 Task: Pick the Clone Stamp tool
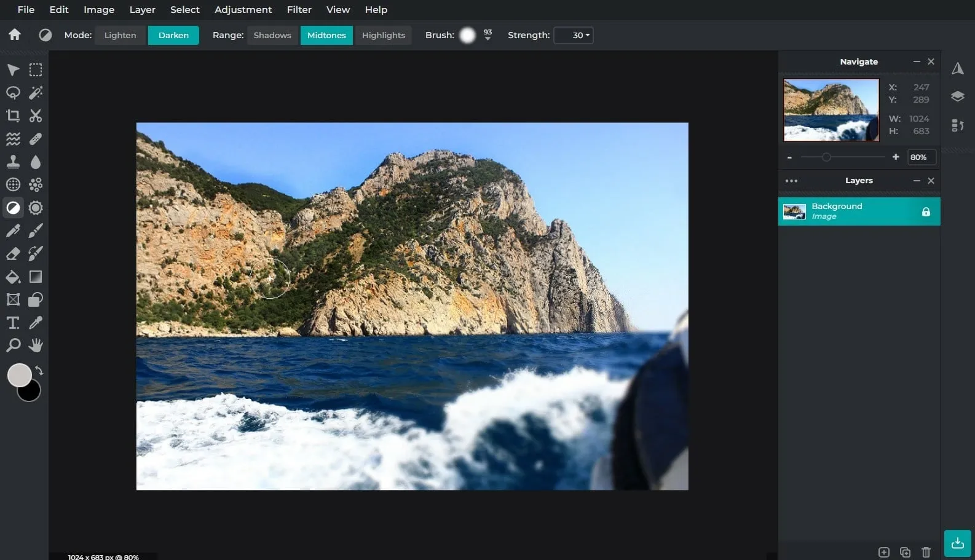point(13,162)
